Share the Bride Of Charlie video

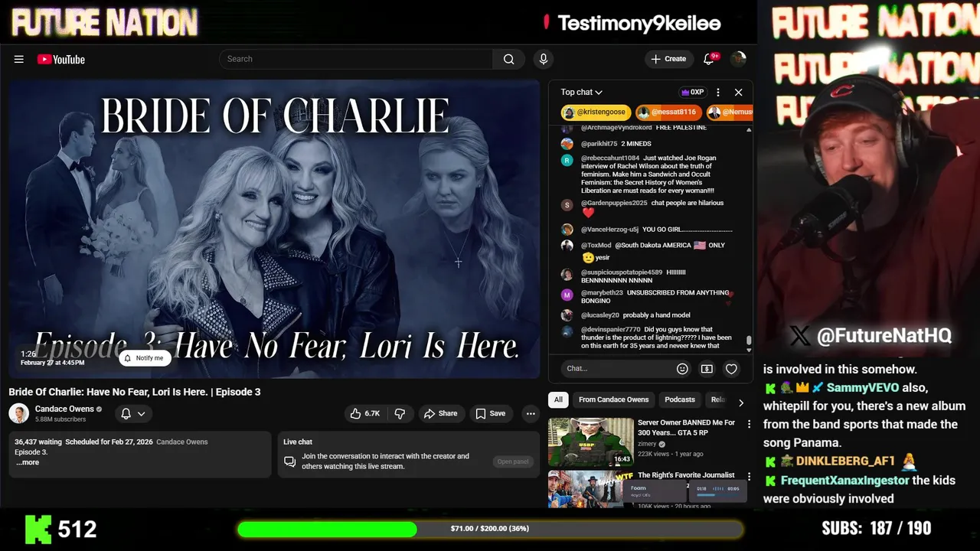click(x=440, y=413)
